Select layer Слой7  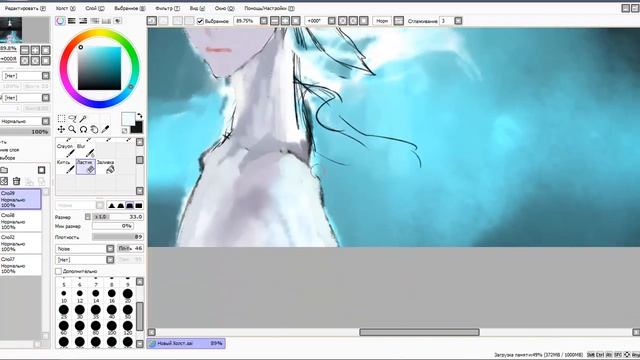pos(20,265)
